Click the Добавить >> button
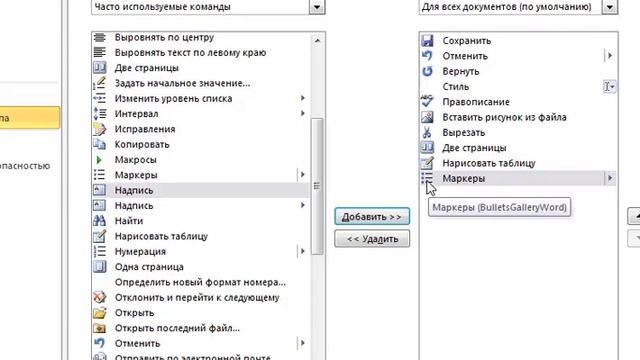Screen dimensions: 640x360 tap(372, 216)
